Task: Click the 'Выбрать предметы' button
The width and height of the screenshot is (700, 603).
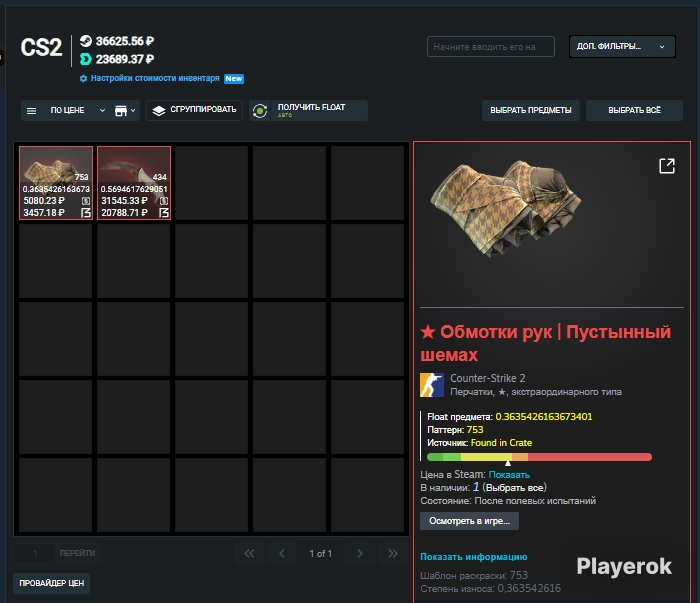Action: click(531, 110)
